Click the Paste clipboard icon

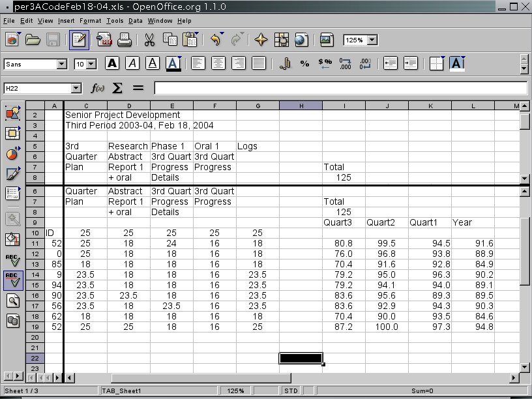point(190,40)
